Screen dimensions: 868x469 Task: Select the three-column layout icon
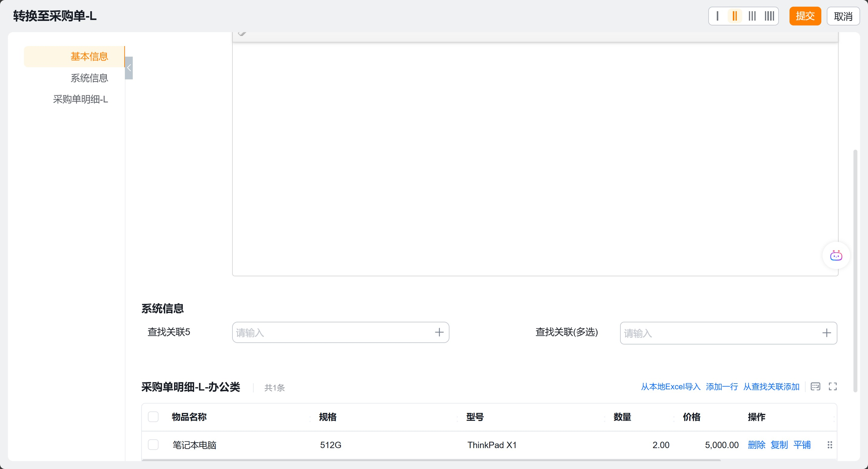coord(752,16)
